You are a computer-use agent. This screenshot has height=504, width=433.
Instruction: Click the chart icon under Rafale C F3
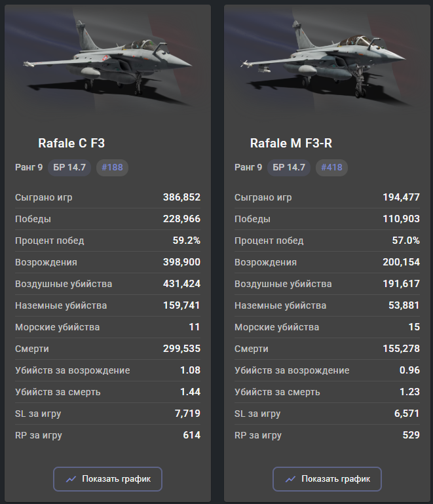click(71, 479)
